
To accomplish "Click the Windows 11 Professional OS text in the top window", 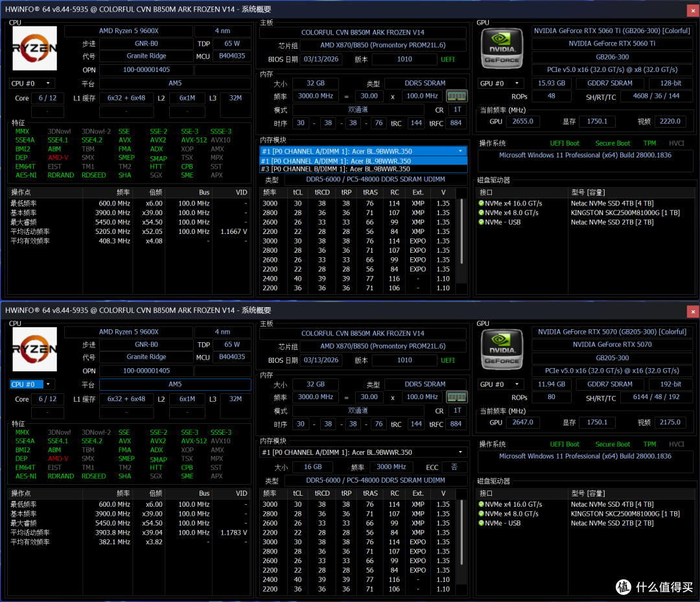I will tap(585, 156).
